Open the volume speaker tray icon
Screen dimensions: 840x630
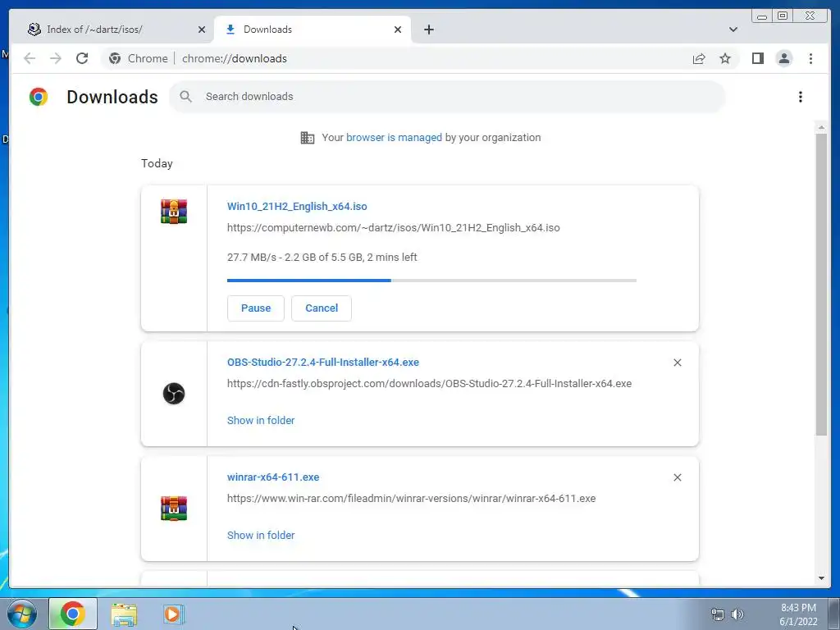(x=737, y=614)
